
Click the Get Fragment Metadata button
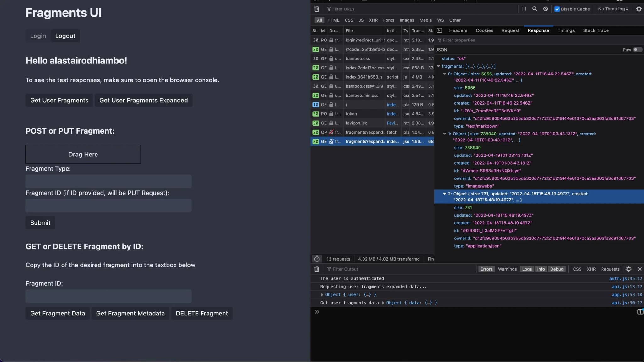click(x=130, y=313)
